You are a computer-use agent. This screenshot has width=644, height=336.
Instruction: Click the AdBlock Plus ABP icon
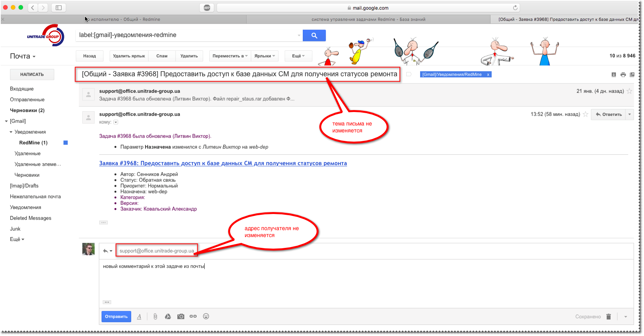tap(207, 8)
